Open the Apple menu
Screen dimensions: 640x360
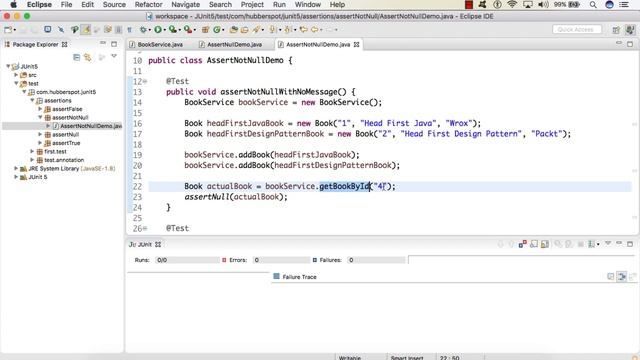[x=13, y=4]
